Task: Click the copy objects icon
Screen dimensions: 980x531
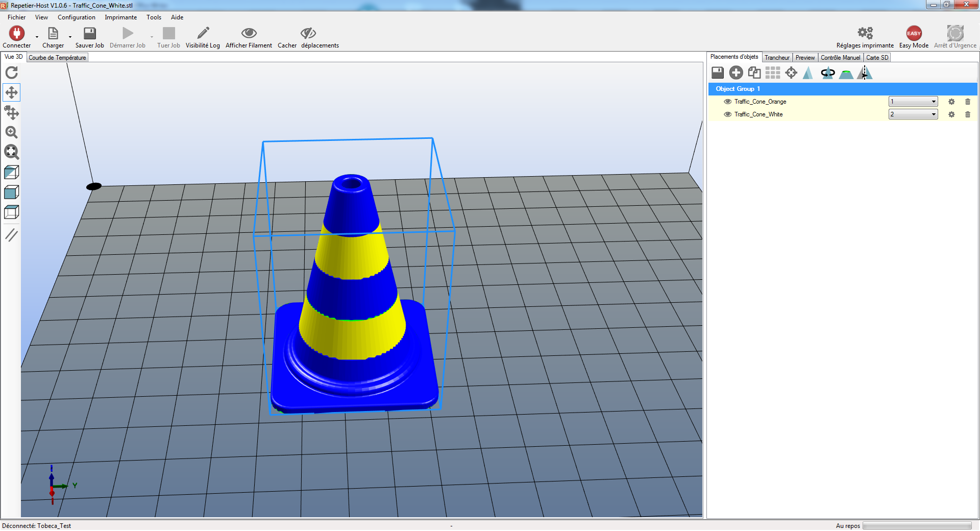Action: pos(754,73)
